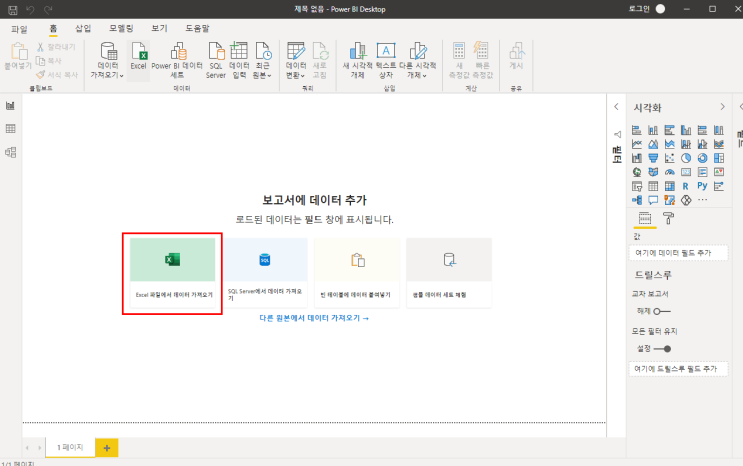Select the Area chart visual
Screen dimensions: 743x466
[653, 144]
